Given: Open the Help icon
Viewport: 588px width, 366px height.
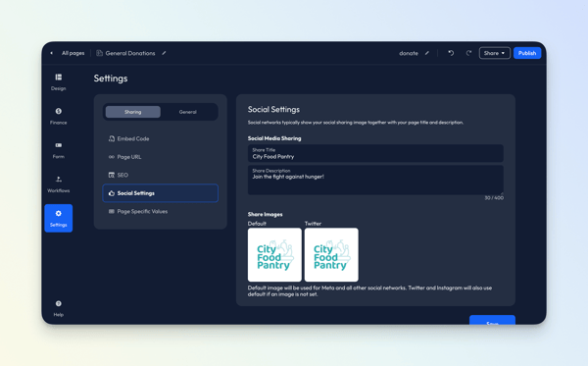Looking at the screenshot, I should click(59, 303).
